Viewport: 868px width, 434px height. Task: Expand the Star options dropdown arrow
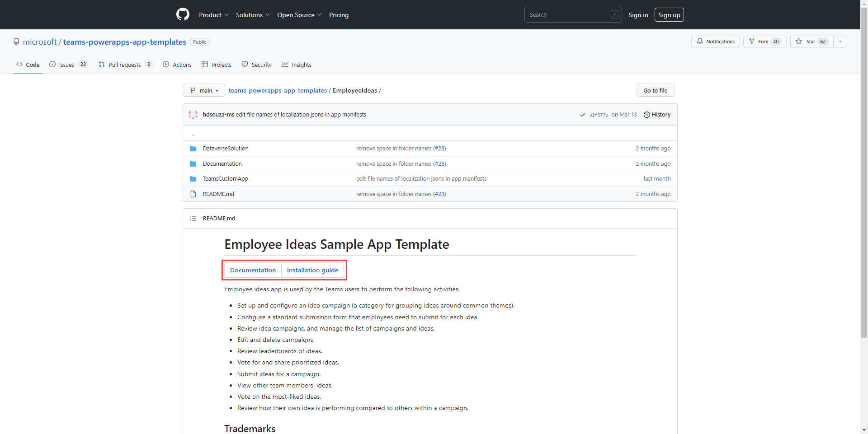click(x=840, y=42)
